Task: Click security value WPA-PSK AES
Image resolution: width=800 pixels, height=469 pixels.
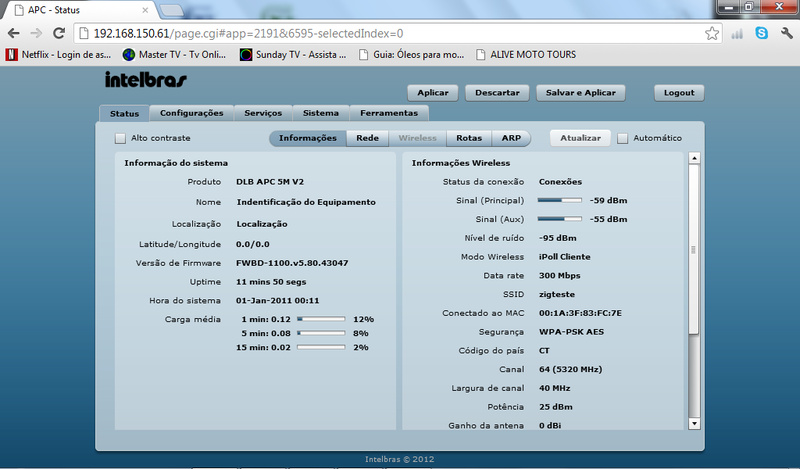Action: click(x=571, y=332)
